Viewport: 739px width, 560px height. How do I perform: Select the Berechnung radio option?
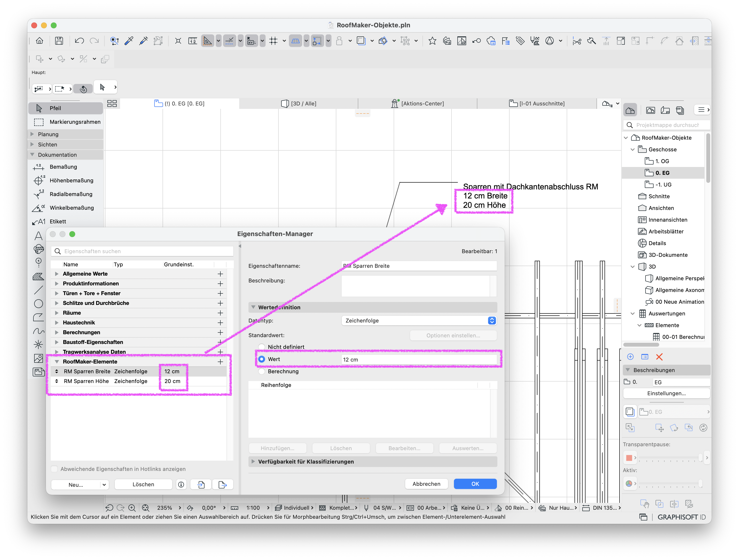262,371
